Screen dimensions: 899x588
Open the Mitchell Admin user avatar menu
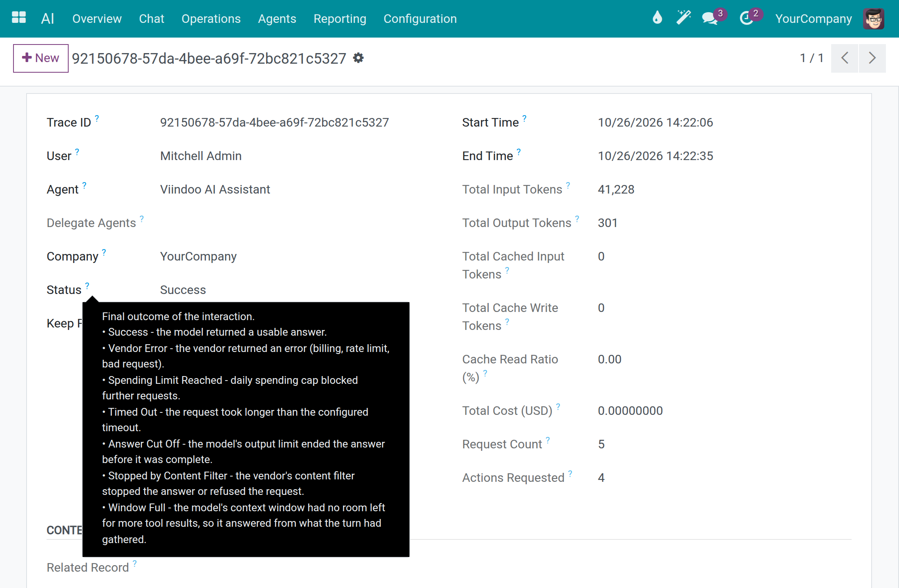tap(874, 19)
